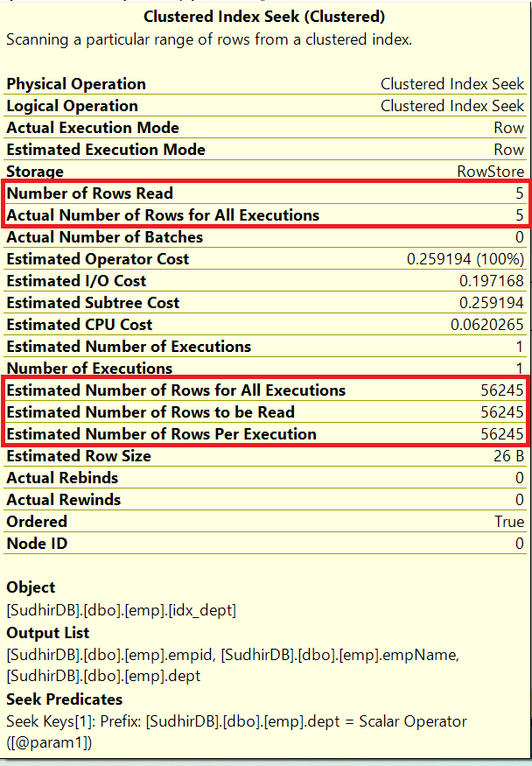
Task: Select the Clustered Index Seek (Clustered) title
Action: point(264,17)
